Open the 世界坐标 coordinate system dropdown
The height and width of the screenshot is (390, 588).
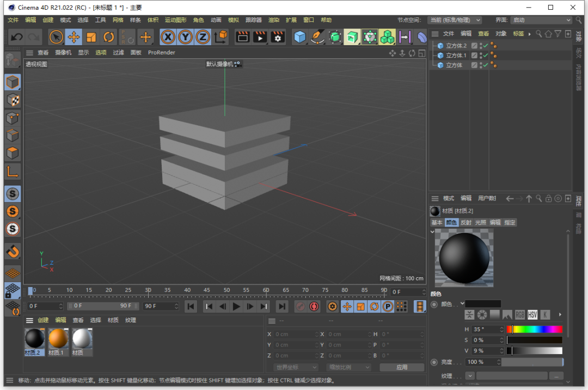296,367
